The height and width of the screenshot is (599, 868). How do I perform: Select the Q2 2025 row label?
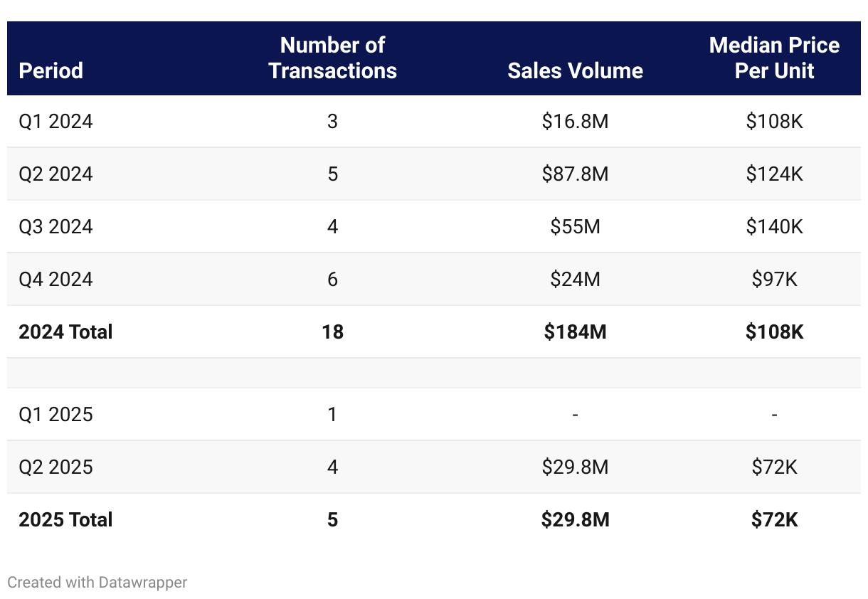click(55, 467)
